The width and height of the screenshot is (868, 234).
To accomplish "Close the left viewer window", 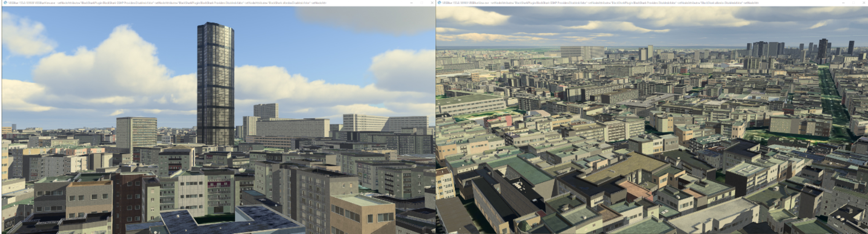I will click(432, 3).
